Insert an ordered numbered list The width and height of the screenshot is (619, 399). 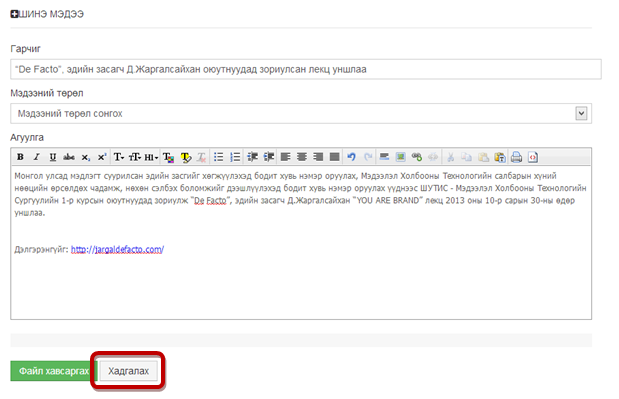235,157
